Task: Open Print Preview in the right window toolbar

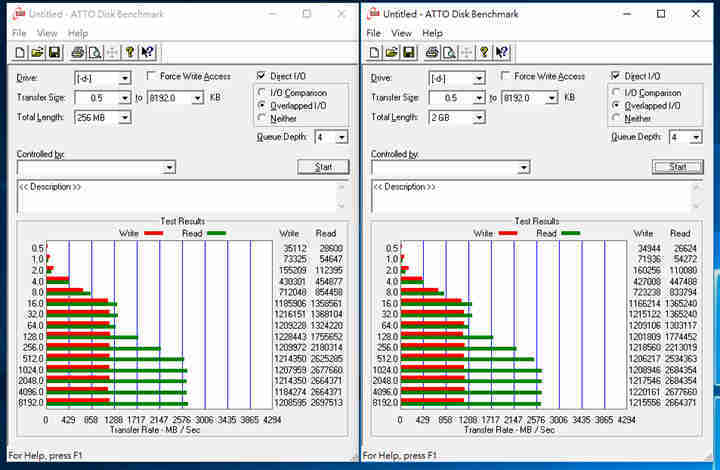Action: click(x=449, y=53)
